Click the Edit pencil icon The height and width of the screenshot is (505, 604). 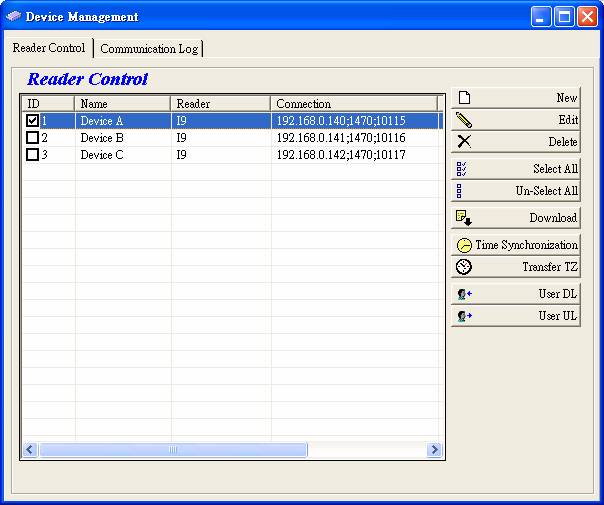coord(464,120)
